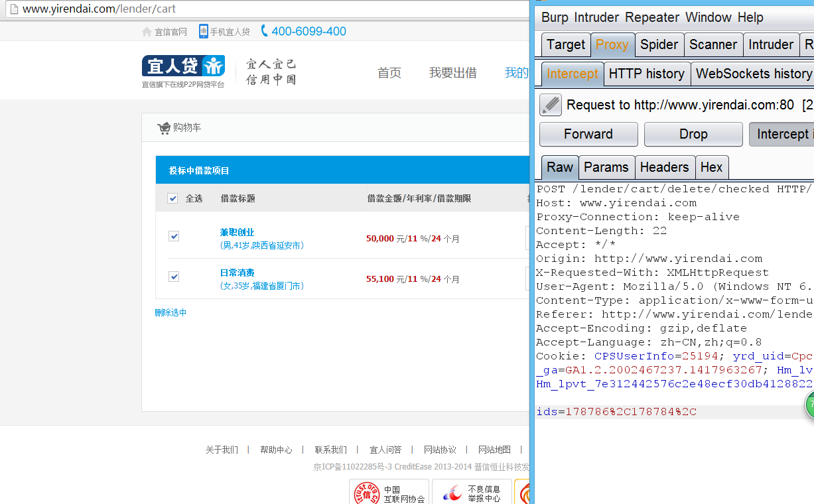Open the Window menu in Burp
Image resolution: width=814 pixels, height=504 pixels.
[709, 17]
